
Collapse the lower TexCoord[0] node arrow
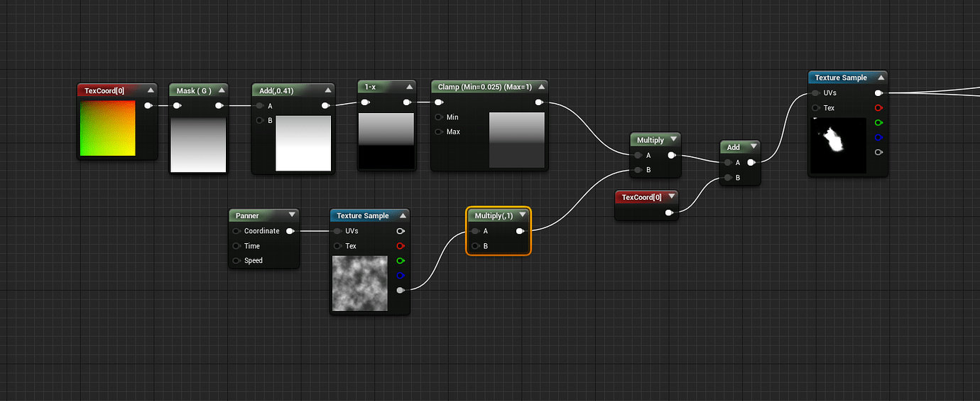[670, 197]
